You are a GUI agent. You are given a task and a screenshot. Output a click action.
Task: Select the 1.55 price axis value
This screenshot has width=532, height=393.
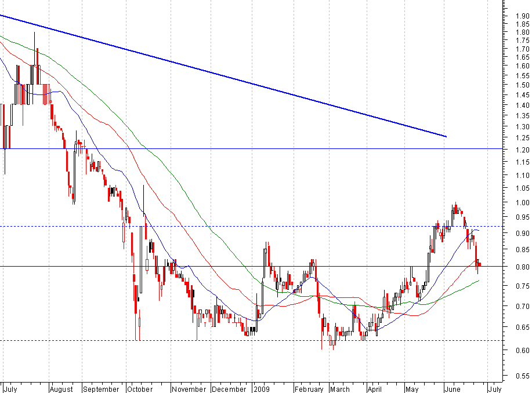pyautogui.click(x=523, y=75)
